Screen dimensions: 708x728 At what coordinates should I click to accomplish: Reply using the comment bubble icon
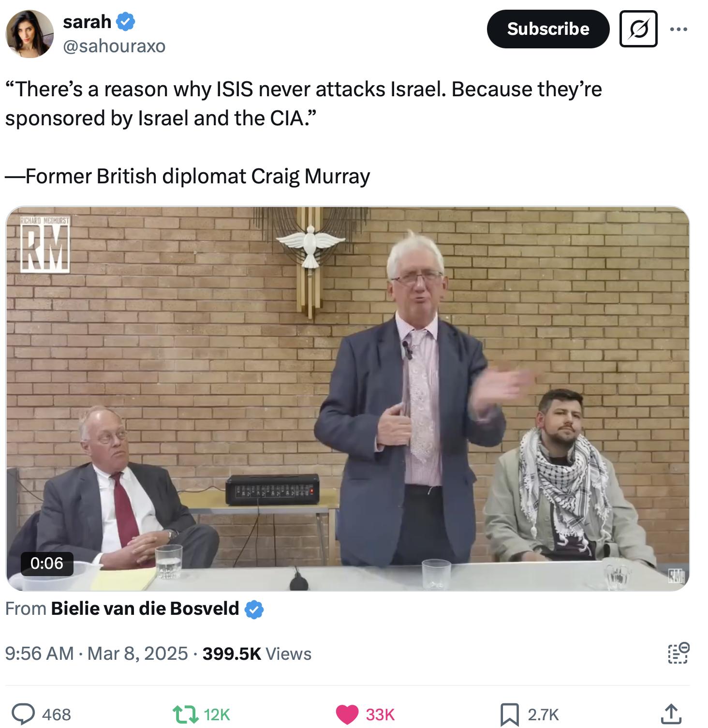(23, 714)
